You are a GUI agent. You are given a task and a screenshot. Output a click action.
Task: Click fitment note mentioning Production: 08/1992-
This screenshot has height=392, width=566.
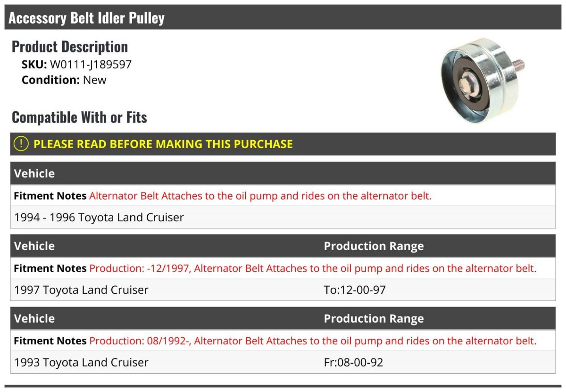tap(313, 341)
